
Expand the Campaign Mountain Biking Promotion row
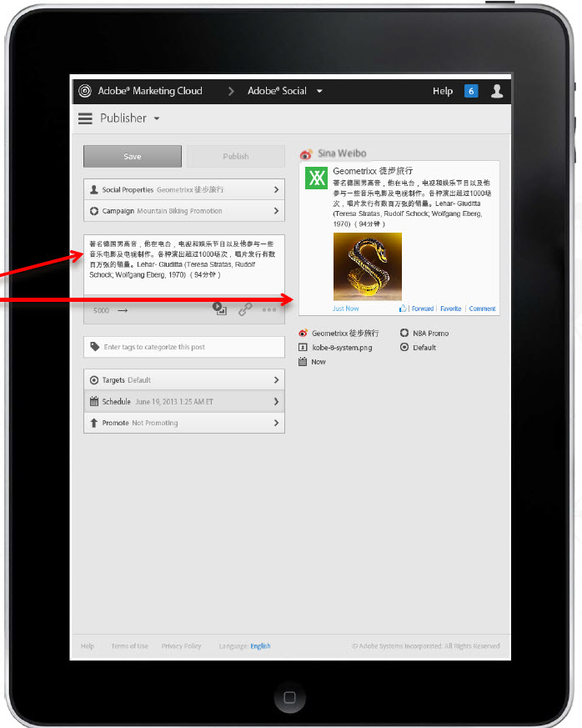pos(184,211)
